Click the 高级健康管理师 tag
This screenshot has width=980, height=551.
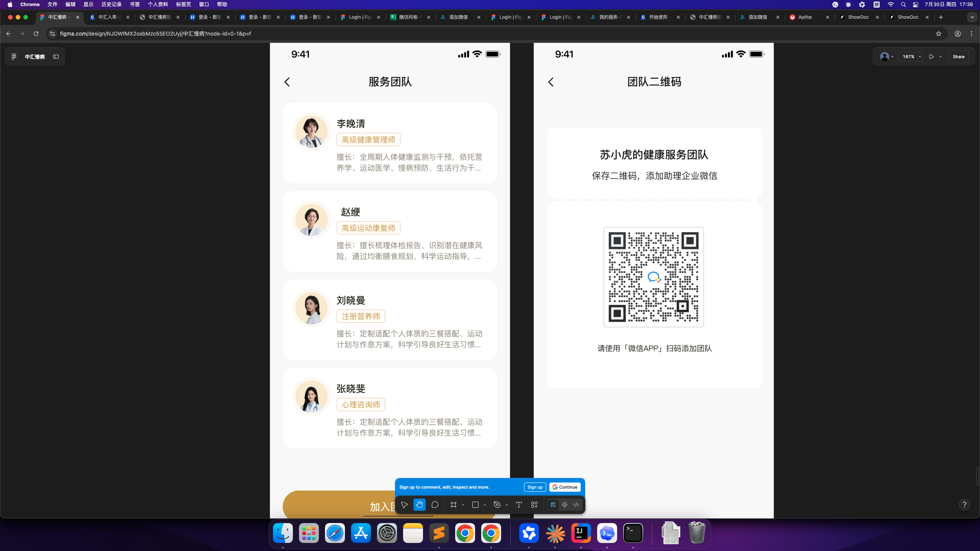[x=368, y=140]
